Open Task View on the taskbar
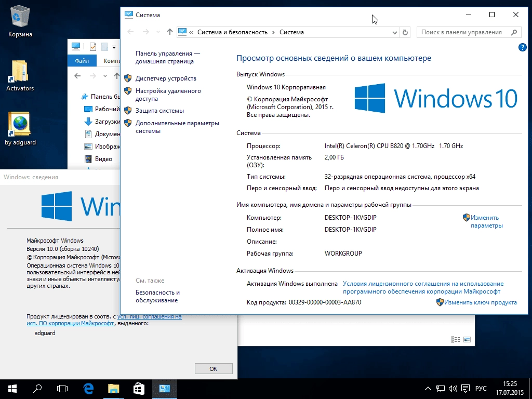Viewport: 532px width, 399px height. 62,389
